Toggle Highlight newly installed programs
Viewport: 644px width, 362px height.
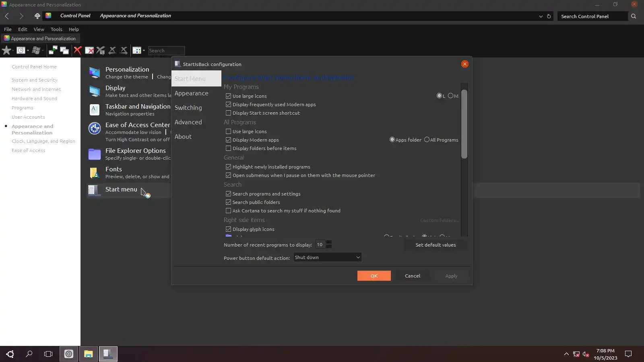point(228,167)
